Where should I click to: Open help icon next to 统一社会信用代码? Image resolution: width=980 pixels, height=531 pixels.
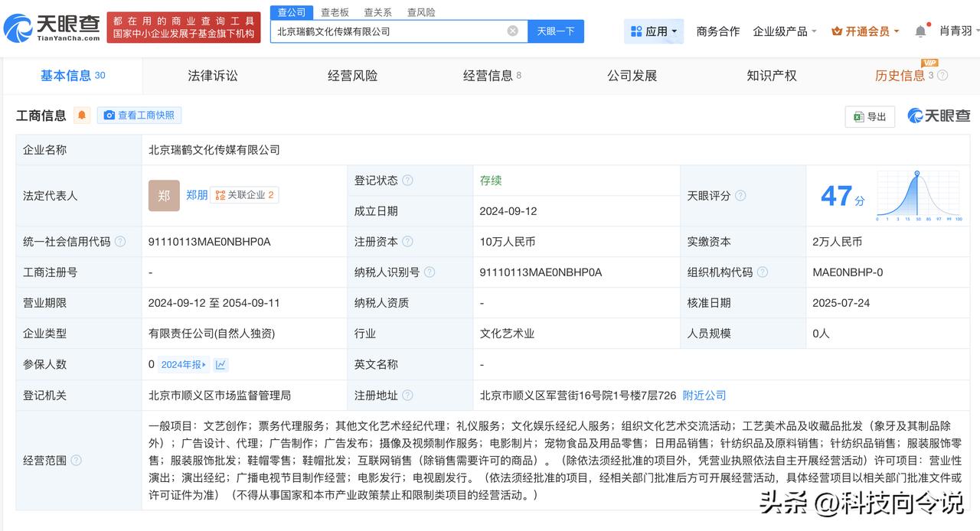coord(120,242)
